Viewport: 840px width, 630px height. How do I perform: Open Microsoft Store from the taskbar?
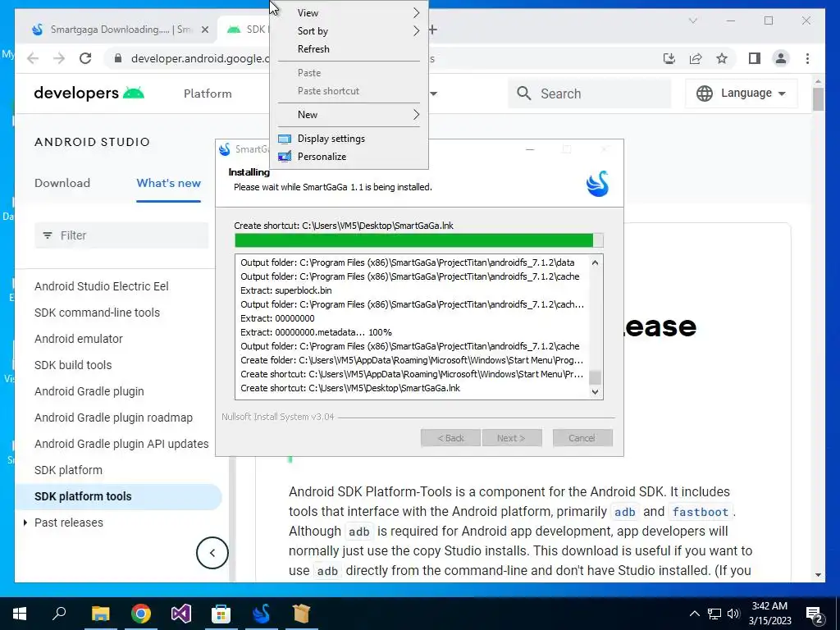[x=221, y=614]
